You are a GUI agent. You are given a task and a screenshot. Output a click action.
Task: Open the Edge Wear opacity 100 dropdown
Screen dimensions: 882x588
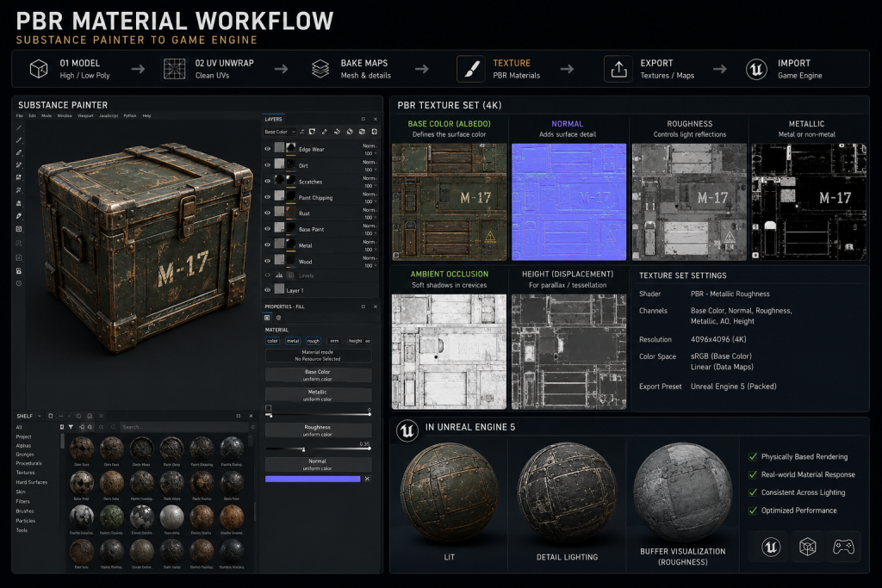[370, 153]
